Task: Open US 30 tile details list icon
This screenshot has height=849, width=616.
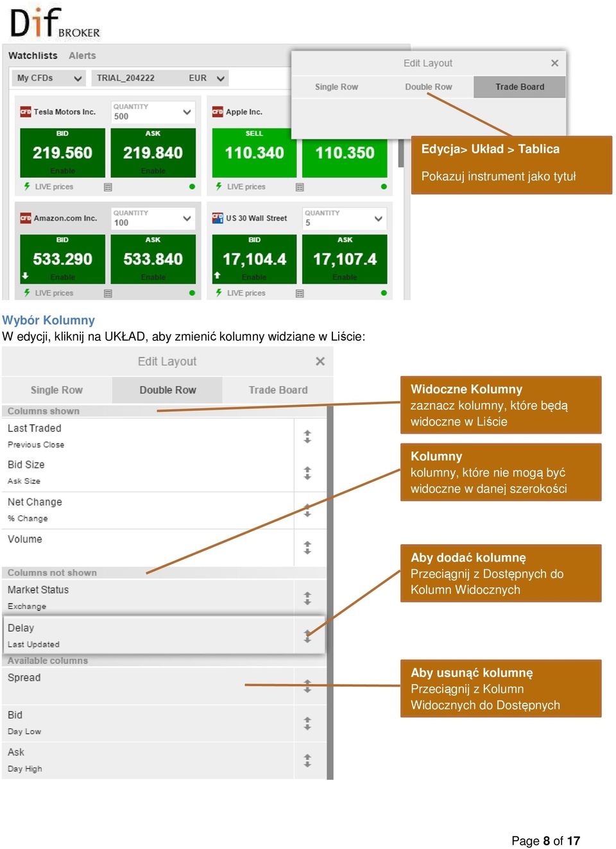Action: click(300, 294)
